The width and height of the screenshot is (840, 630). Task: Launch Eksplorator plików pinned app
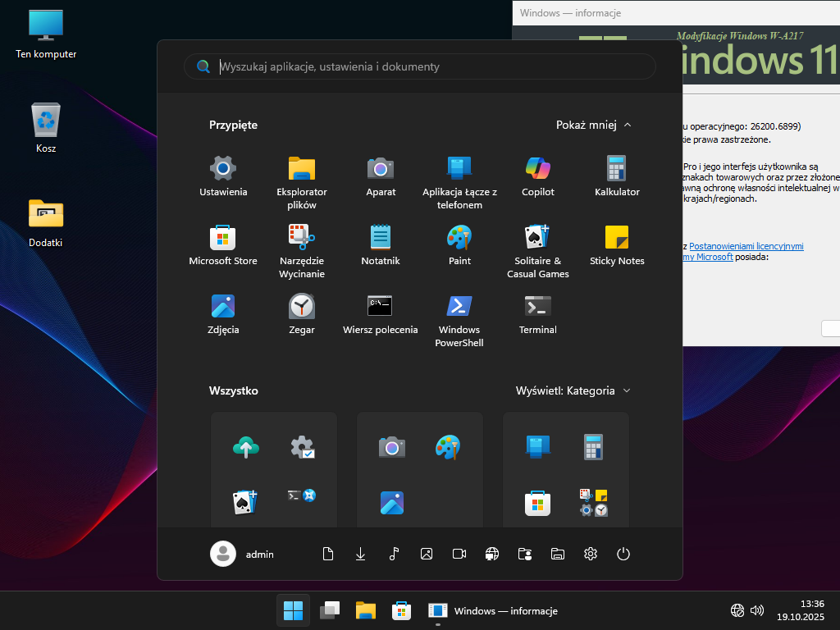[302, 182]
